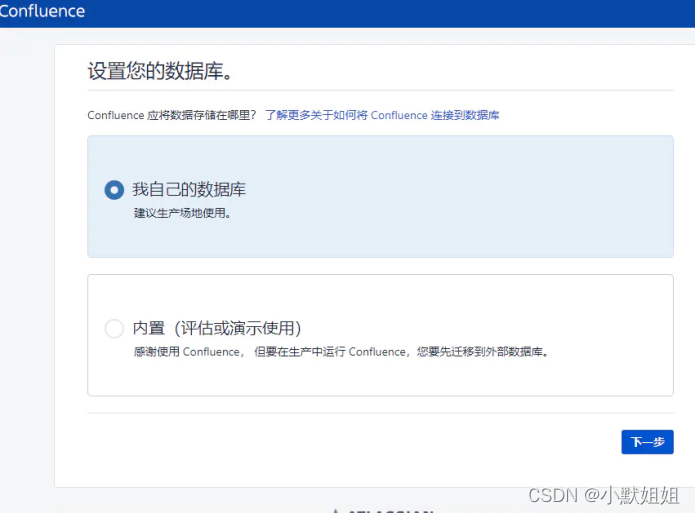Select the 我自己的数据库 radio button
Viewport: 695px width, 514px height.
click(x=114, y=190)
